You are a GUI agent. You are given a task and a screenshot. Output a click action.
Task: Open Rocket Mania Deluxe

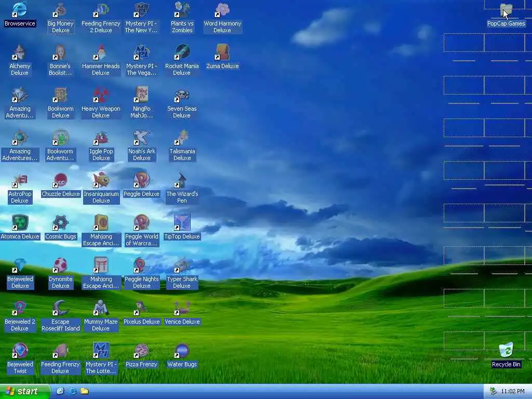182,60
